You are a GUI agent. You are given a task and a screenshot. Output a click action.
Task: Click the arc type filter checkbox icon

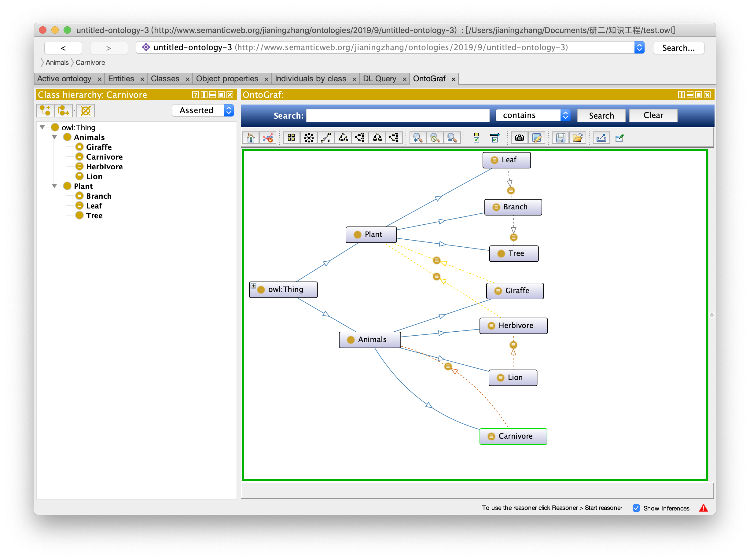(495, 138)
